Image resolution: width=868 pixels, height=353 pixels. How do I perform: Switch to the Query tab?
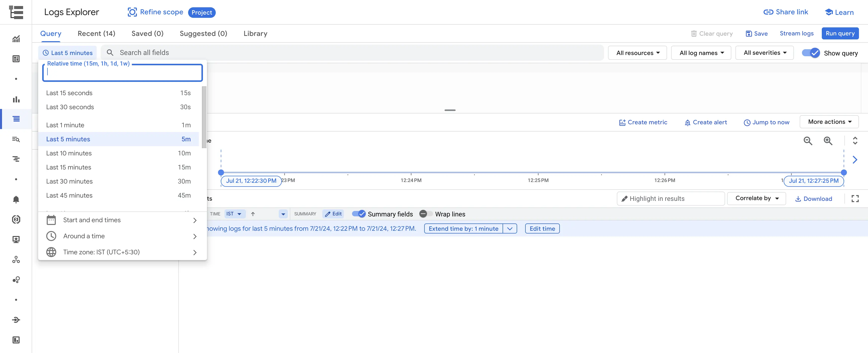(x=50, y=33)
